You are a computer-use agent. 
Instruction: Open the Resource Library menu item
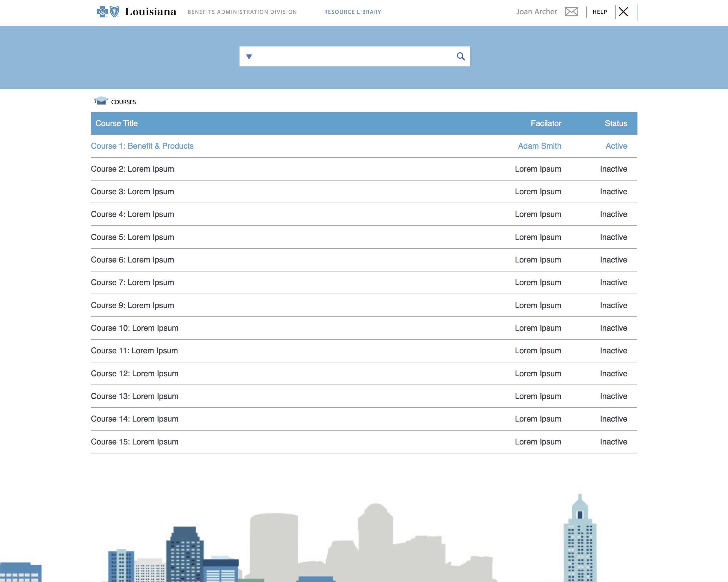tap(353, 12)
